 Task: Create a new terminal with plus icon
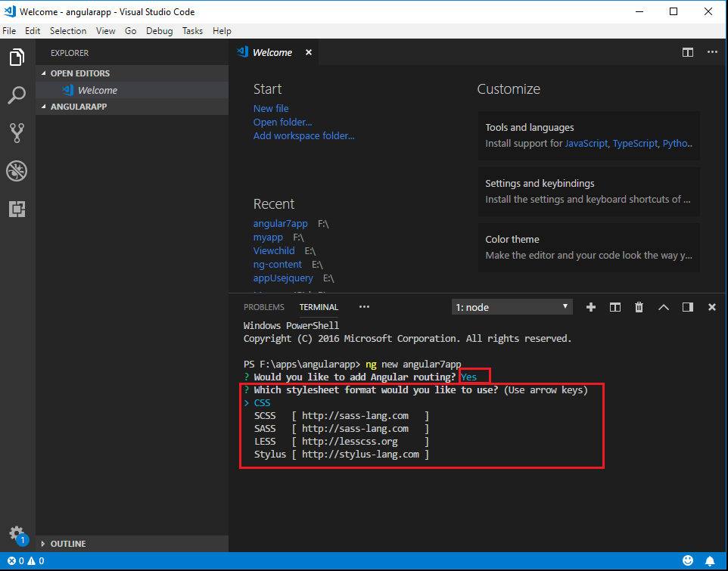(591, 307)
